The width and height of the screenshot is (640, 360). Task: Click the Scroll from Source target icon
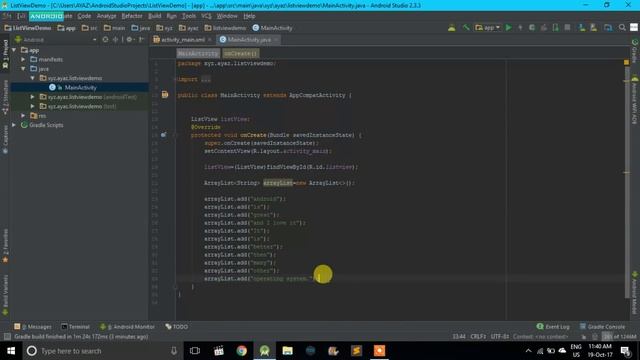(105, 40)
